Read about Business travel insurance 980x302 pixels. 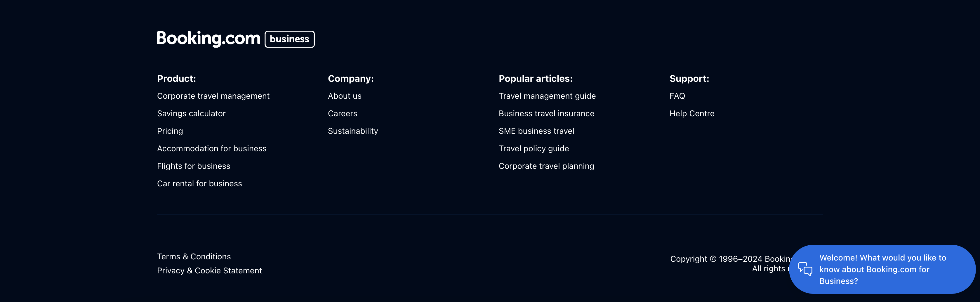coord(546,113)
